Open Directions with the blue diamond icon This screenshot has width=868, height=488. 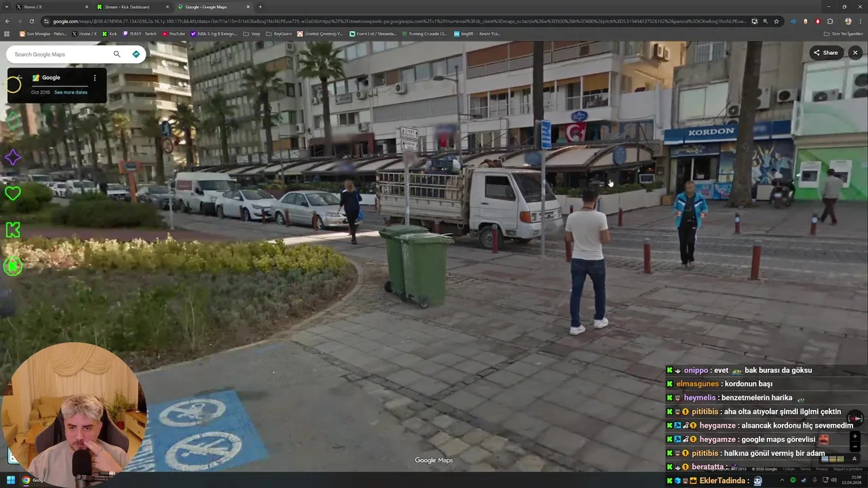[136, 54]
